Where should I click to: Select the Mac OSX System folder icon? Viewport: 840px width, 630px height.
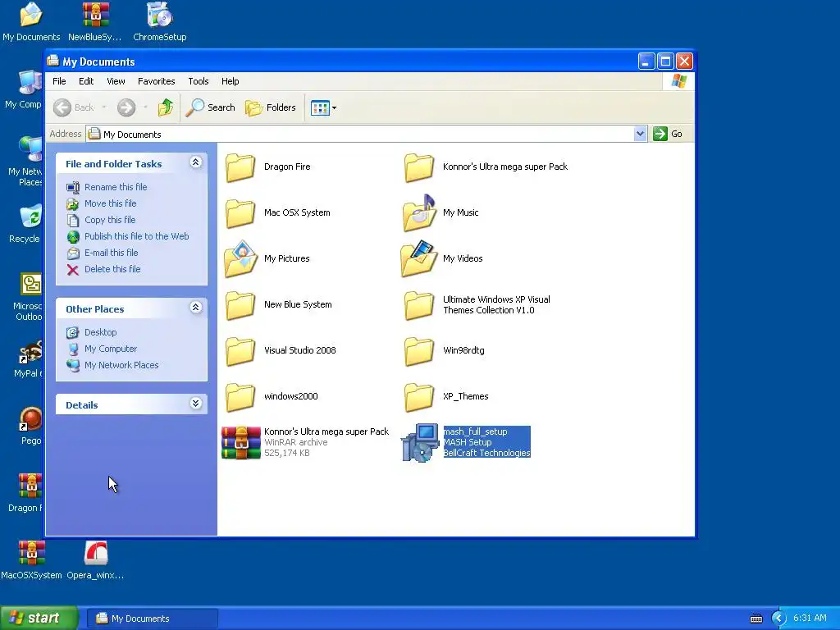(240, 213)
